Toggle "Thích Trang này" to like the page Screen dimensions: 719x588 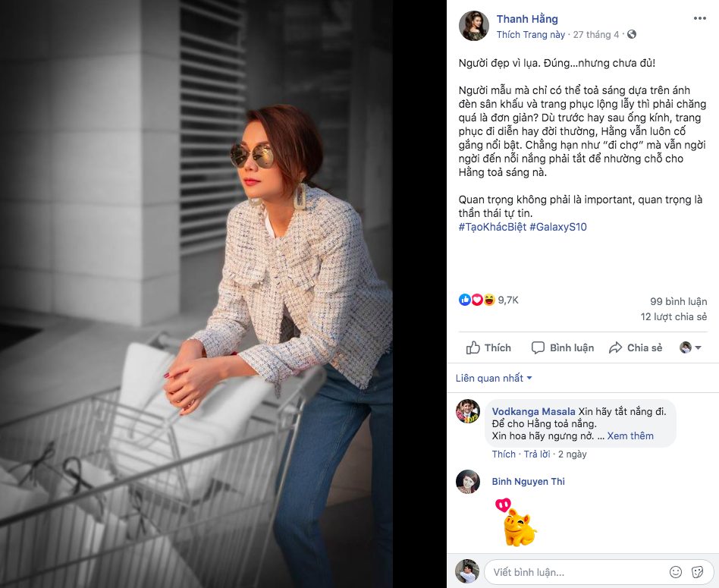531,35
